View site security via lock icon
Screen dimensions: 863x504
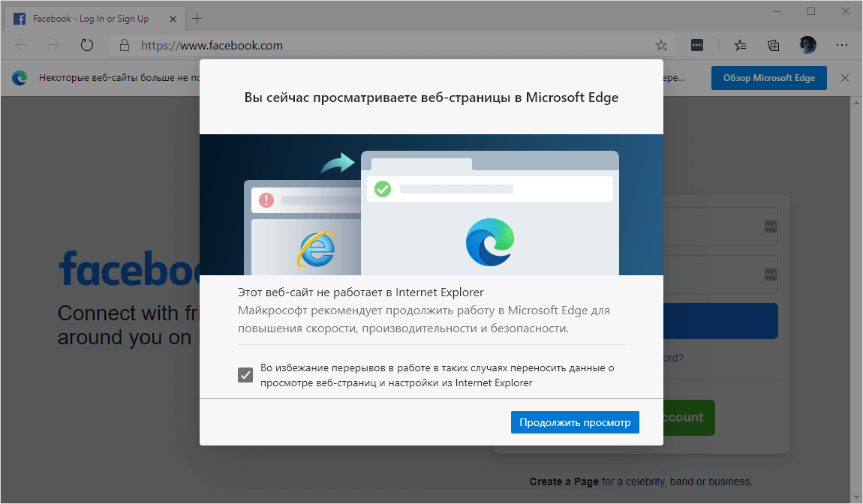pos(124,45)
